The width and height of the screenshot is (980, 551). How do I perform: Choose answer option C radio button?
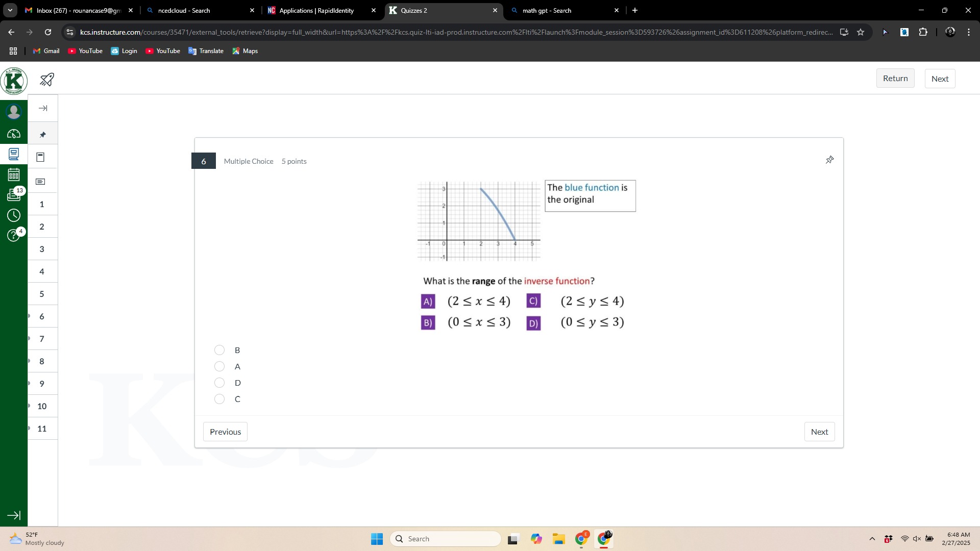[219, 399]
